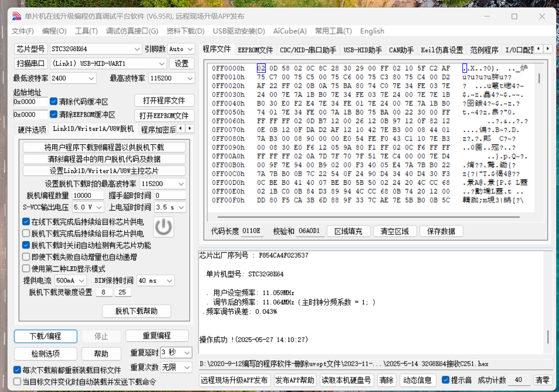Viewport: 559px width, 392px height.
Task: Enable 脱机下载完成后持续给目标芯片供电
Action: click(x=26, y=234)
